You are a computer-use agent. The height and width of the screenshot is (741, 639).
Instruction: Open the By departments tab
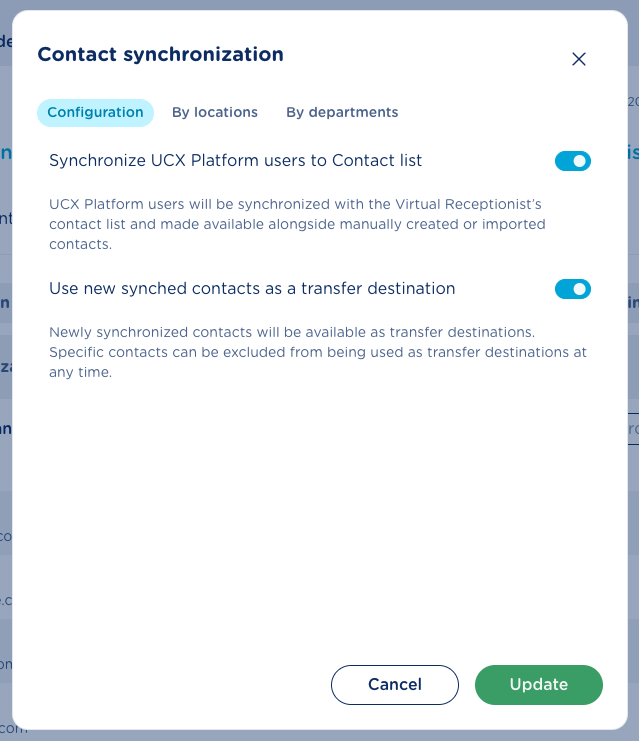[x=342, y=112]
